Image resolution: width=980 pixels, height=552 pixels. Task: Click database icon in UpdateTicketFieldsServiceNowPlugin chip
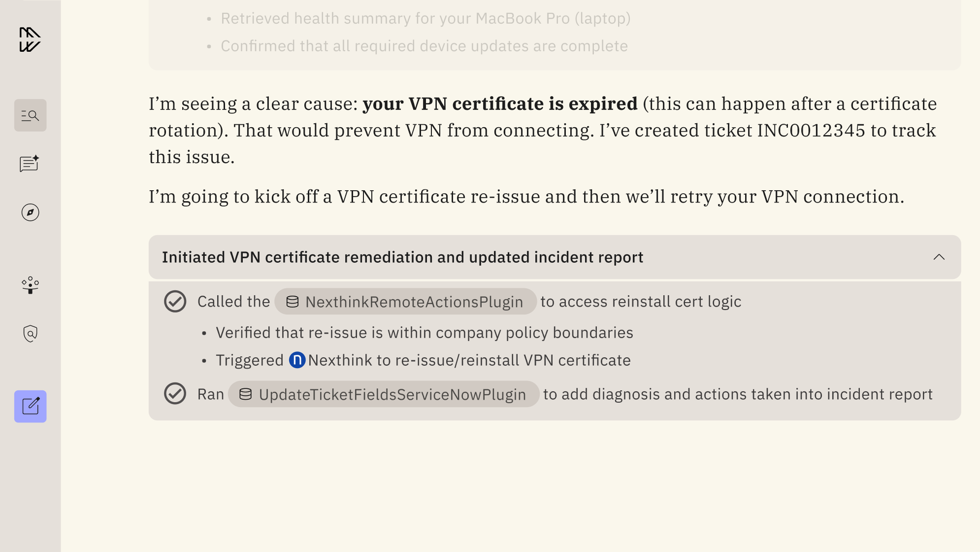[x=246, y=394]
